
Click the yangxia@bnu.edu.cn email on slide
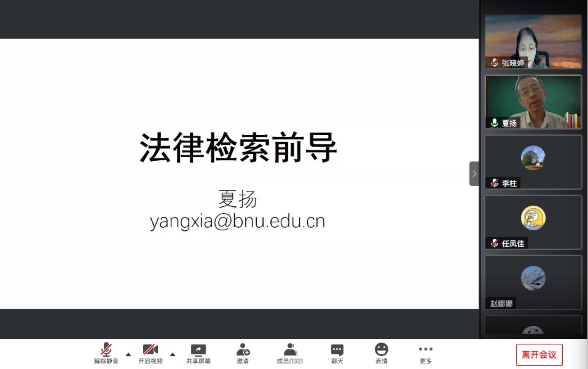coord(237,222)
